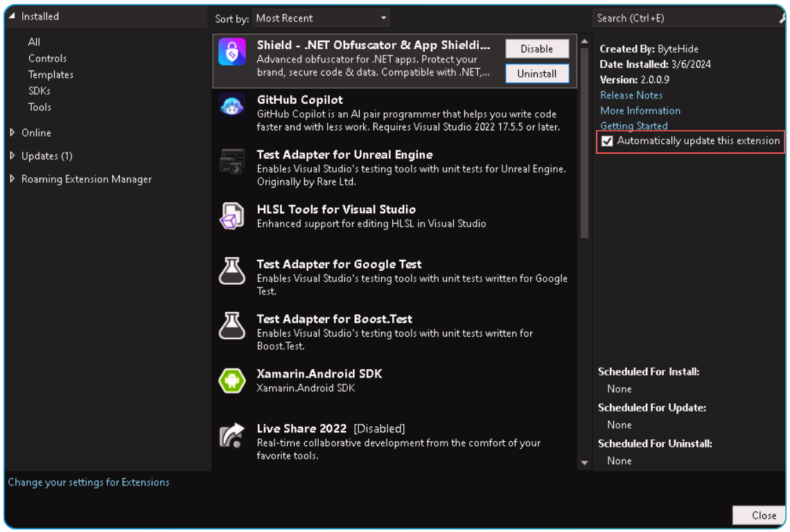
Task: Select Templates in the Installed list
Action: click(x=51, y=74)
